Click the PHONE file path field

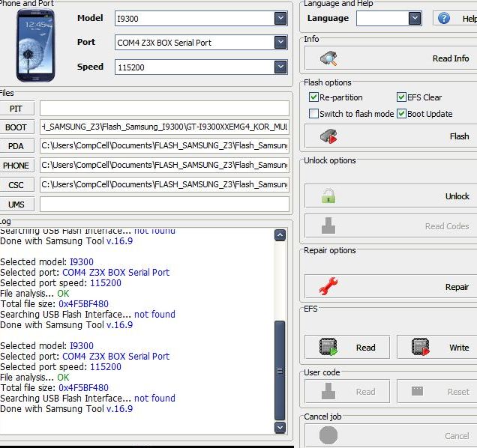(164, 166)
